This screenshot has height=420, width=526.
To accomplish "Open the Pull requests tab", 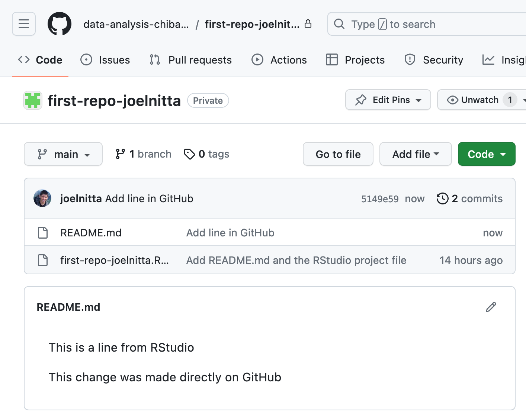I will 190,60.
